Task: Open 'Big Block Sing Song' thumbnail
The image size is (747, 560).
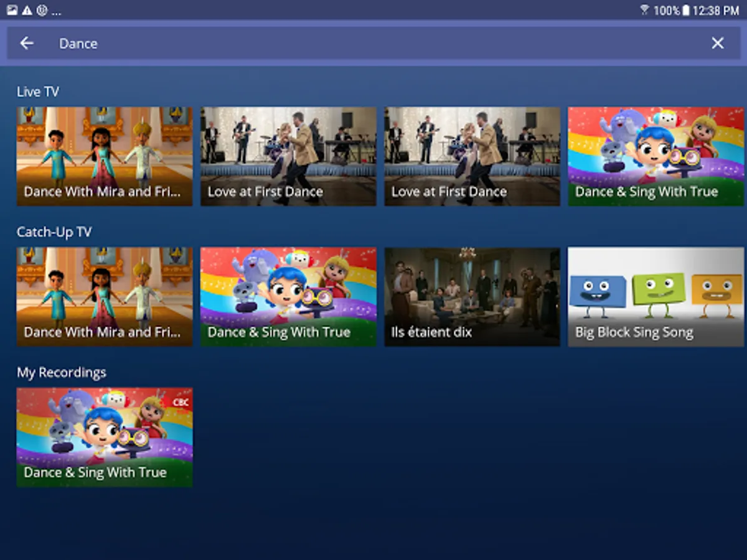Action: pyautogui.click(x=656, y=297)
